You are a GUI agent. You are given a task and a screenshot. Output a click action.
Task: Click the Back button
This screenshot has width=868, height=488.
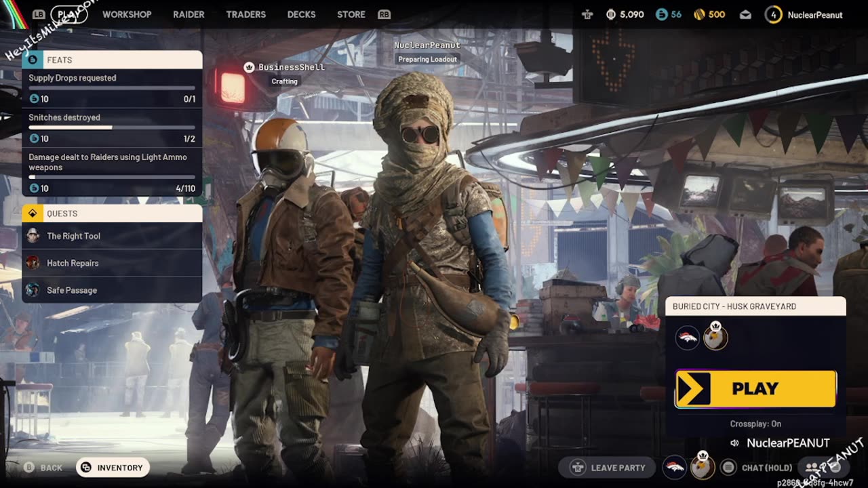pyautogui.click(x=43, y=468)
